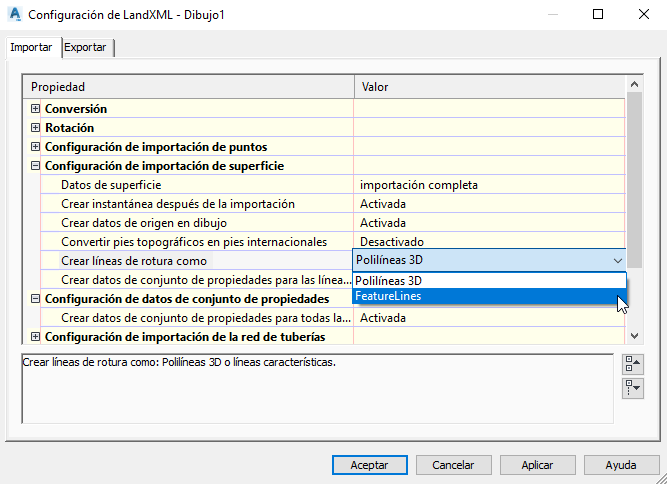
Task: Click the Cancelar button
Action: (x=453, y=465)
